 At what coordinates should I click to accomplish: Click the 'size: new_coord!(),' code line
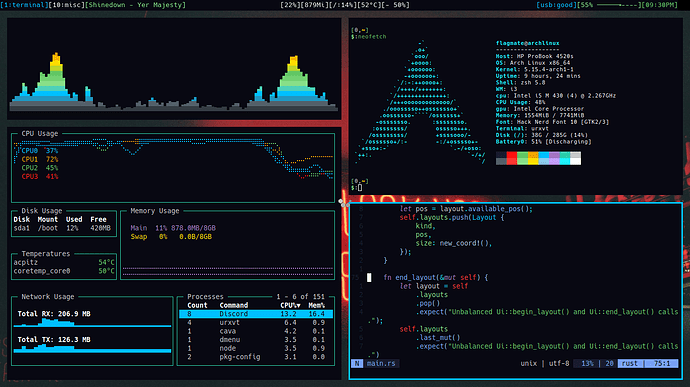pyautogui.click(x=454, y=243)
